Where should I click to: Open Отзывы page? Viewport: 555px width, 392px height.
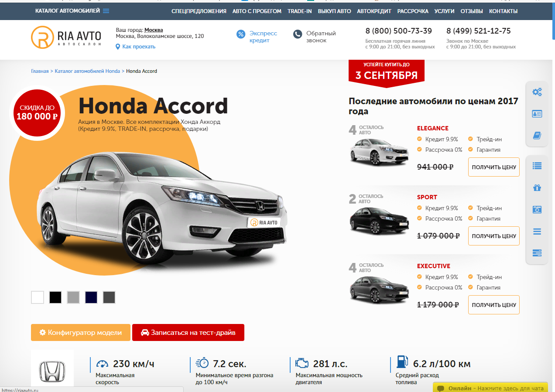click(x=472, y=11)
